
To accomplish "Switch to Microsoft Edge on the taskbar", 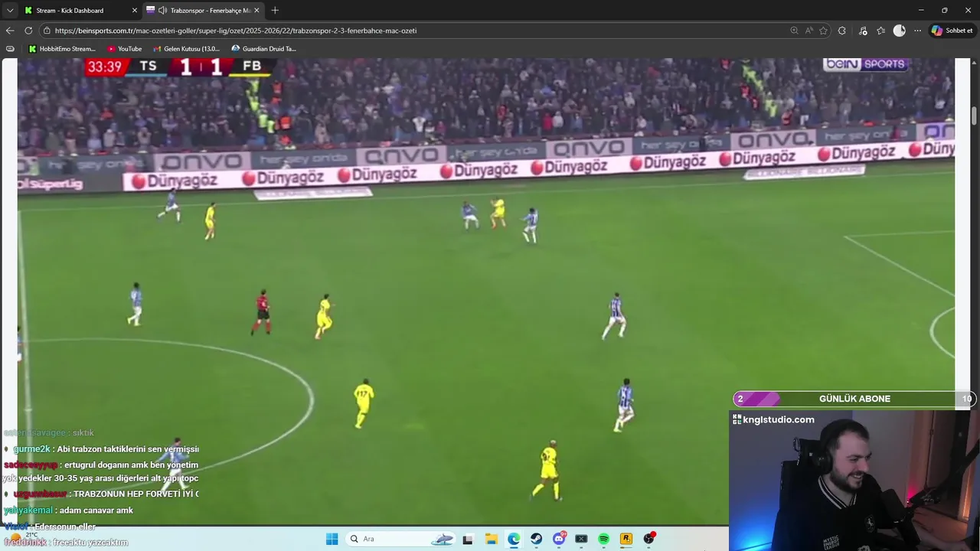I will pyautogui.click(x=514, y=539).
